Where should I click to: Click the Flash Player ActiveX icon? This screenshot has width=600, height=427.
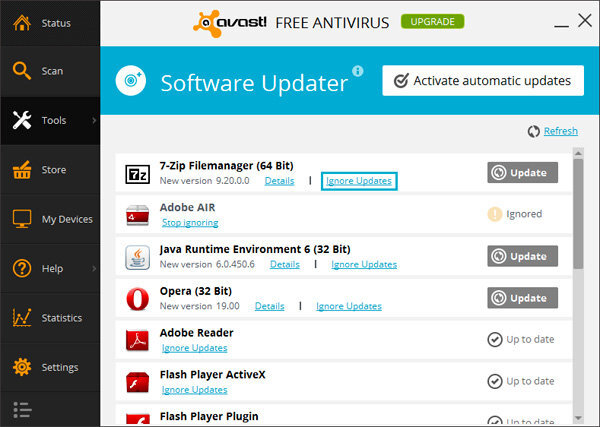pos(138,383)
